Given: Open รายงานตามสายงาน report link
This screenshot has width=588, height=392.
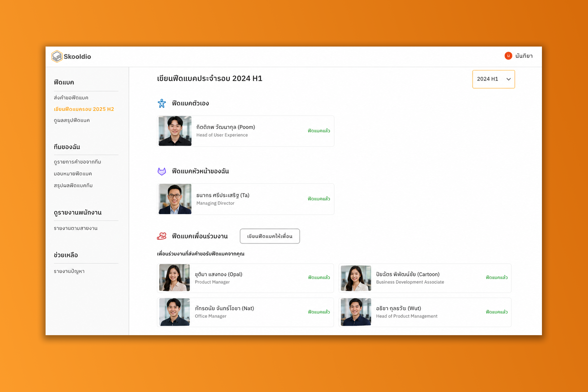Looking at the screenshot, I should click(76, 228).
